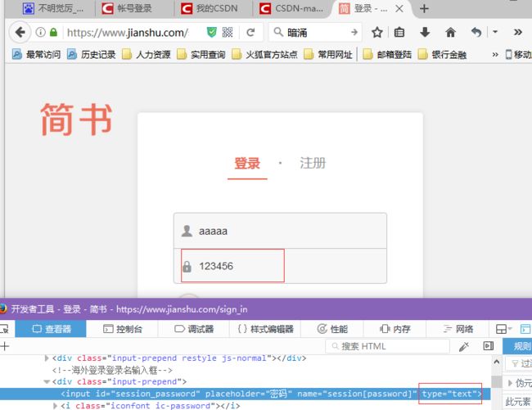This screenshot has width=532, height=410.
Task: Click the element picker icon in devtools
Action: pos(5,329)
